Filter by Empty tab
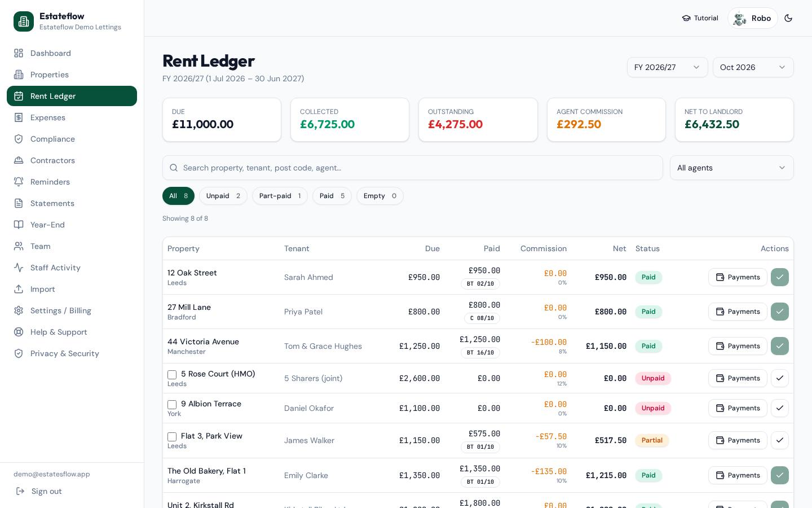The height and width of the screenshot is (508, 812). pyautogui.click(x=380, y=196)
